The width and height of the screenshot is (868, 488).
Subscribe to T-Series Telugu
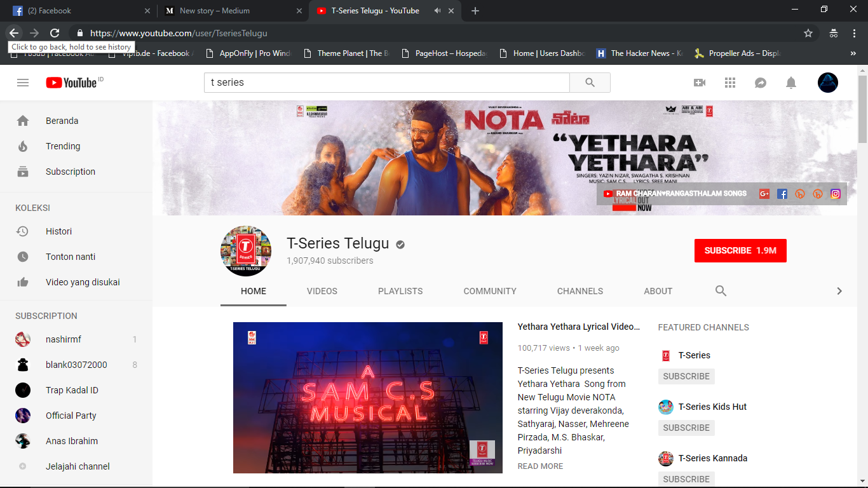pos(740,251)
